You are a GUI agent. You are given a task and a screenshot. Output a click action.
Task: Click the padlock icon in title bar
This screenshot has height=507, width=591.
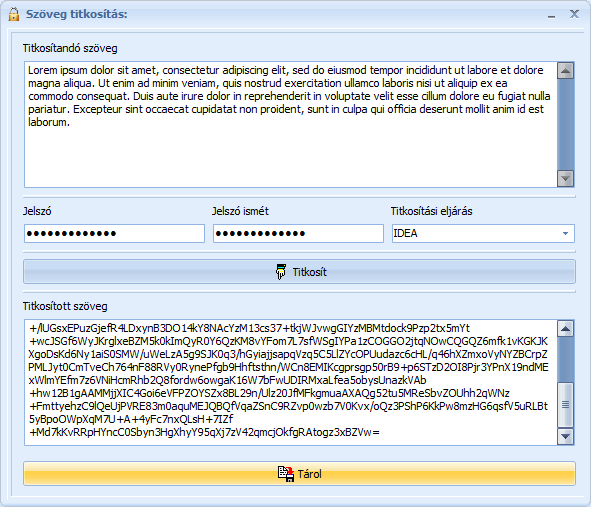(x=14, y=15)
